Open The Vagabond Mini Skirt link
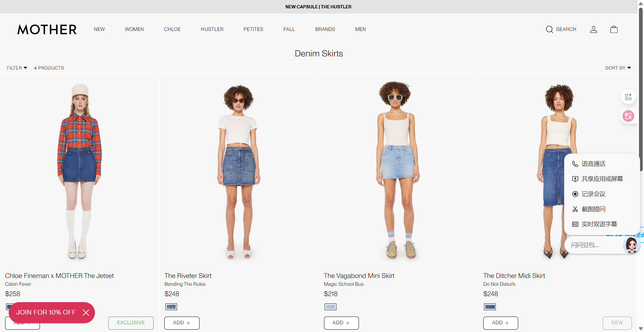Image resolution: width=644 pixels, height=332 pixels. pos(359,276)
